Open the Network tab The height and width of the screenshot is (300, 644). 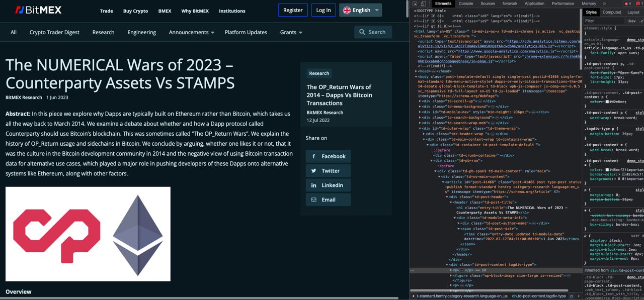pyautogui.click(x=510, y=4)
